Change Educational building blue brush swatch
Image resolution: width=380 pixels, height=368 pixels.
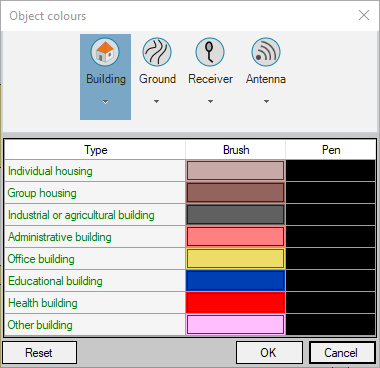click(235, 281)
